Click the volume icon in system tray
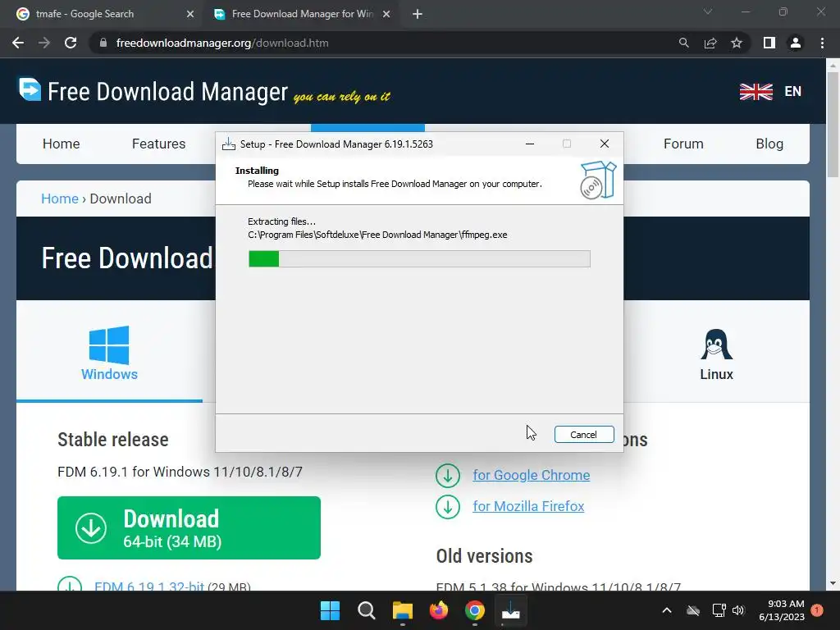 pyautogui.click(x=739, y=610)
